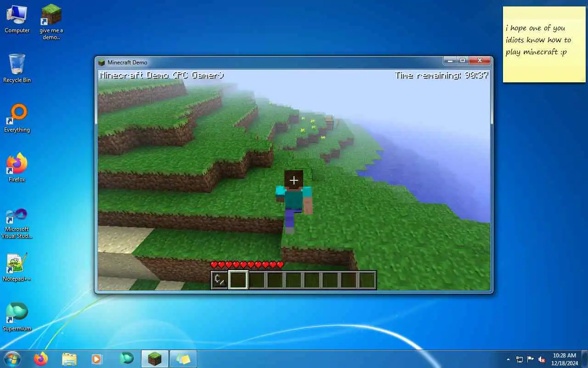Viewport: 588px width, 368px height.
Task: Close the Minecraft Demo window
Action: [x=480, y=61]
